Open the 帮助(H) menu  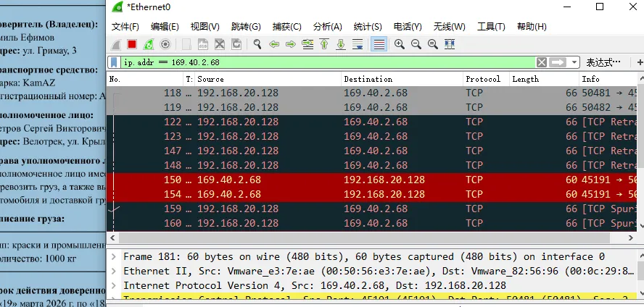tap(532, 27)
